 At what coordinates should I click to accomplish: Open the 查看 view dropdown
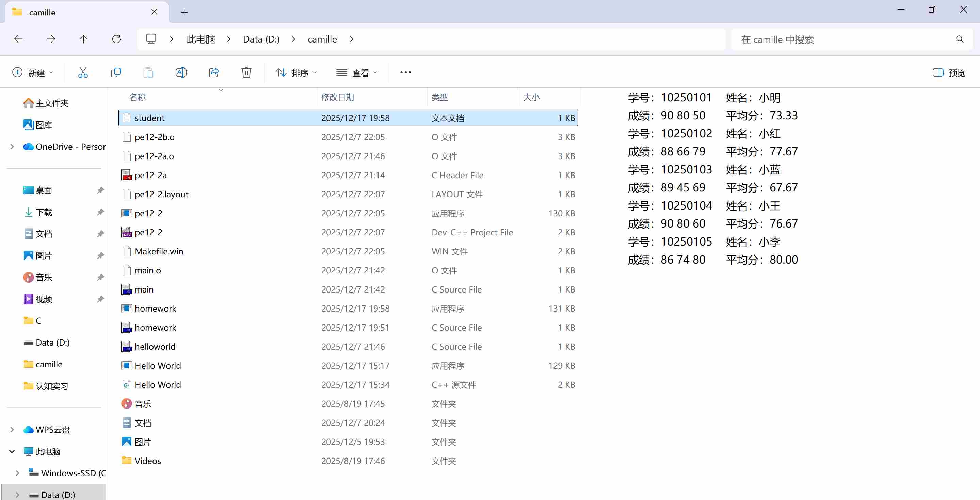[356, 73]
